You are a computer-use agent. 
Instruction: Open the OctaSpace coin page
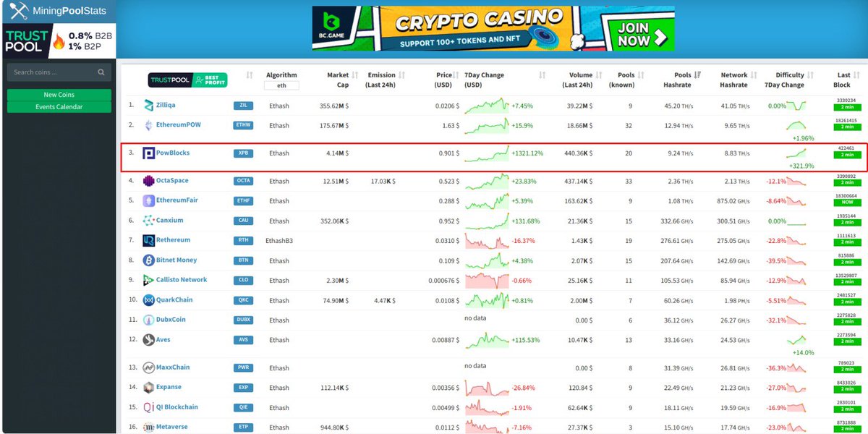tap(172, 181)
